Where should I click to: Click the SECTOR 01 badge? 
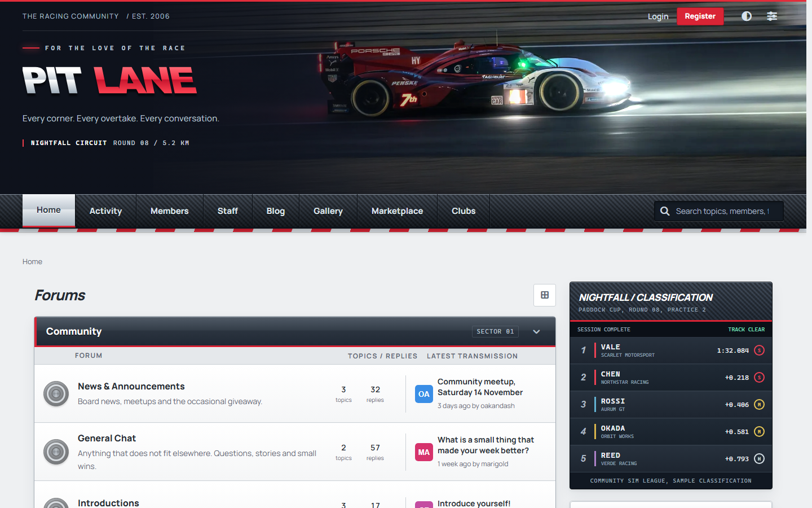pos(495,331)
